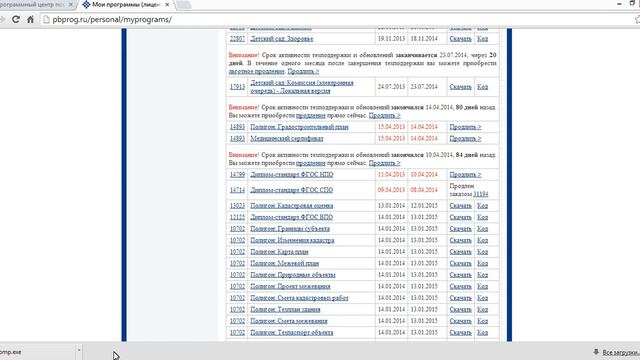The image size is (640, 360).
Task: Download 'Полигон: Техпаспорт объекта' via Скачать
Action: 460,332
